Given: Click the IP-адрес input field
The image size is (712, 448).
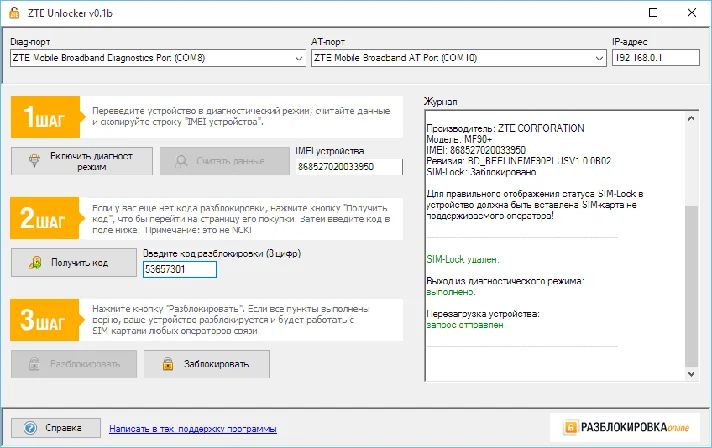Looking at the screenshot, I should click(656, 58).
